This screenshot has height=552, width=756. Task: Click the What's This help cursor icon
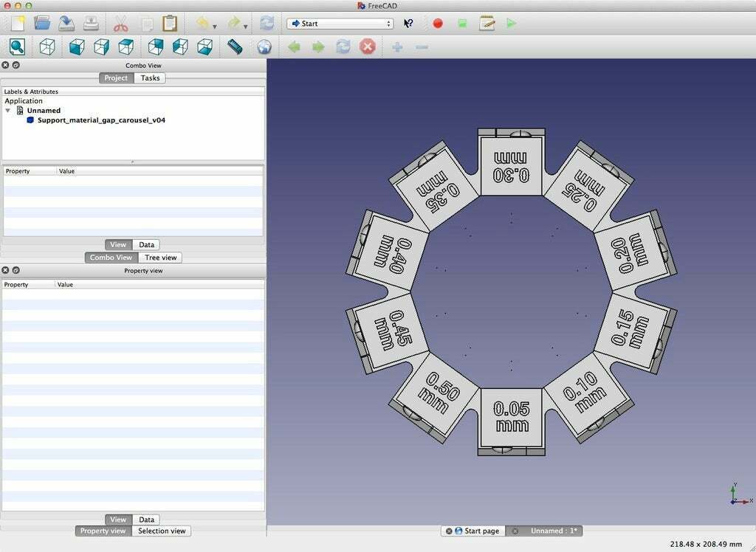[408, 24]
